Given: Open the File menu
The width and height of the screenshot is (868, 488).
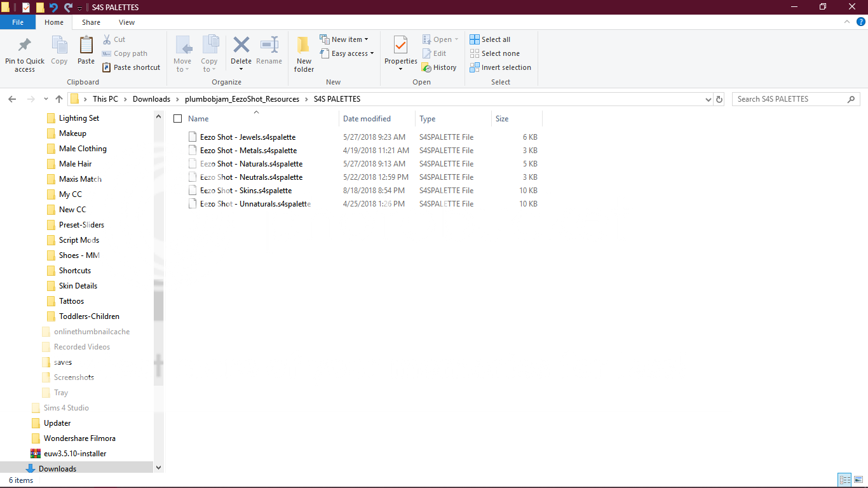Looking at the screenshot, I should pyautogui.click(x=18, y=22).
